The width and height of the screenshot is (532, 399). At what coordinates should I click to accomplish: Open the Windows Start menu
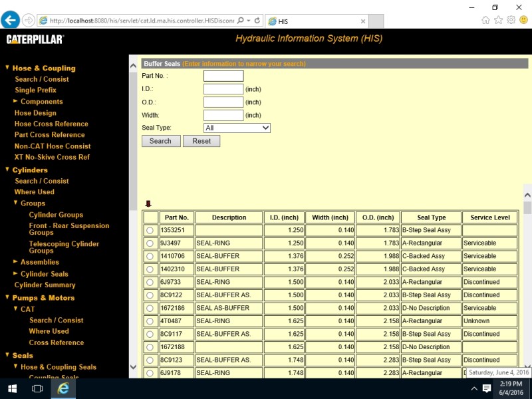pyautogui.click(x=12, y=388)
